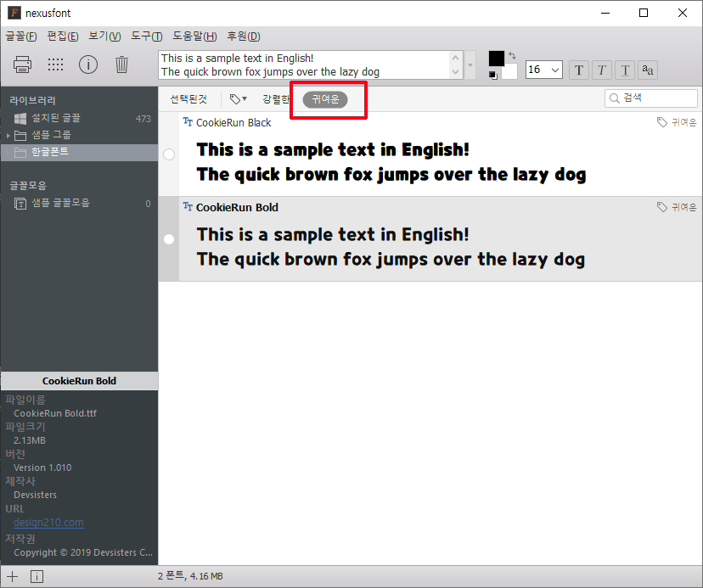Reset colors to default black and white

click(x=493, y=76)
